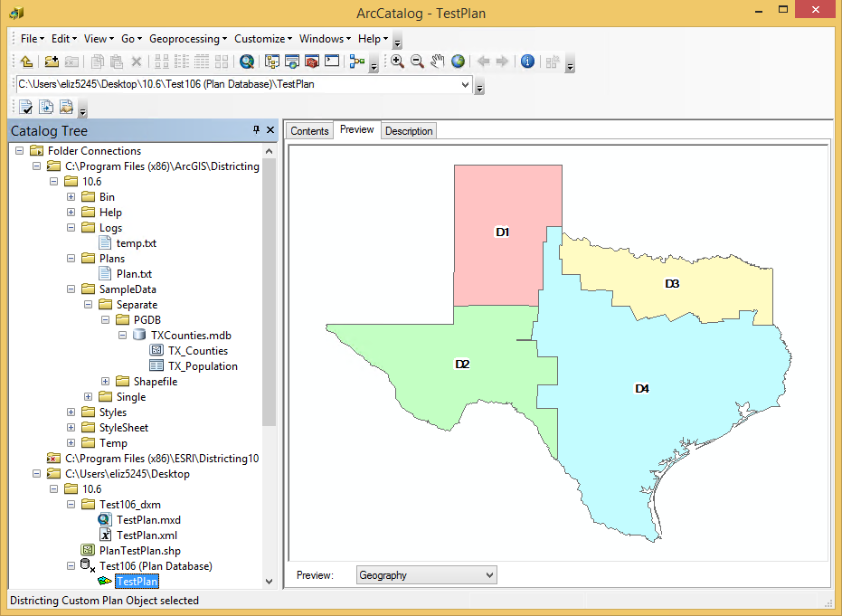Pin the Catalog Tree panel
The image size is (842, 616).
(x=256, y=129)
